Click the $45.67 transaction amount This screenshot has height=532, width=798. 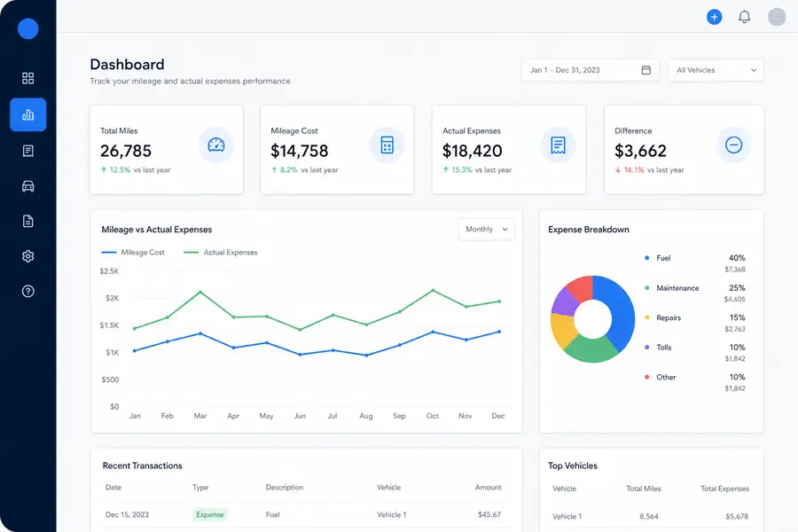coord(489,514)
